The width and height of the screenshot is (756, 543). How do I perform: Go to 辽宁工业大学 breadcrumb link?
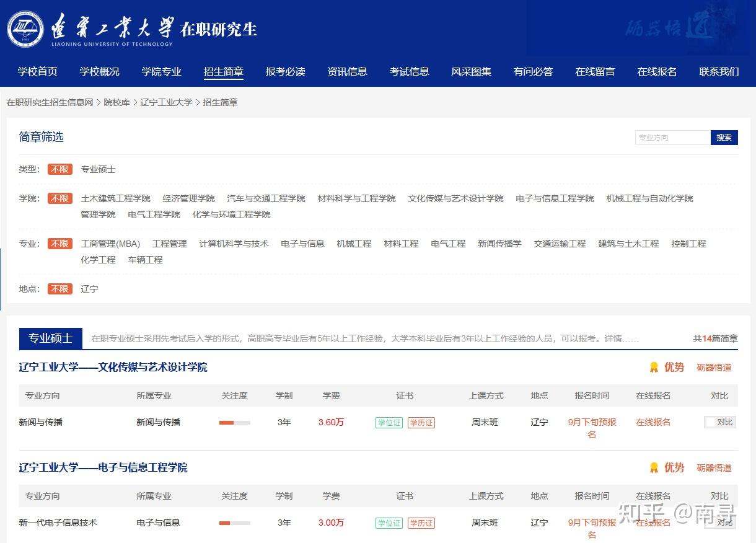(166, 102)
